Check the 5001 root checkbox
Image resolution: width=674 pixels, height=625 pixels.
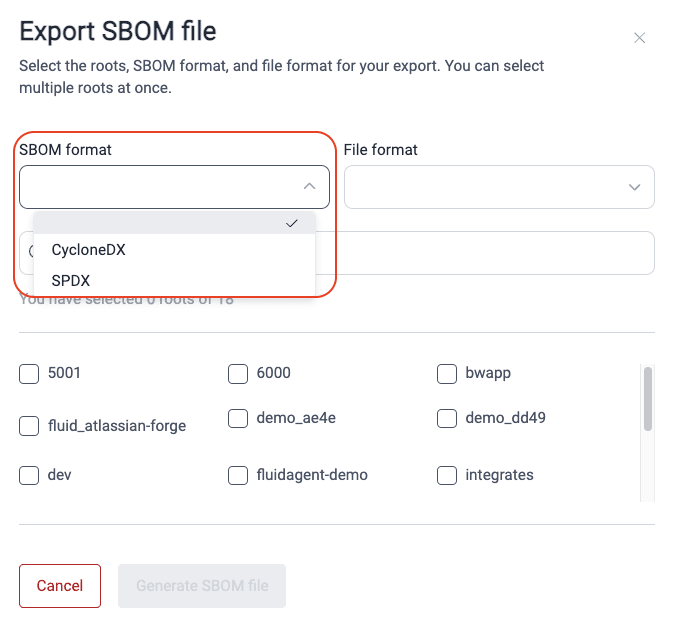pos(29,374)
